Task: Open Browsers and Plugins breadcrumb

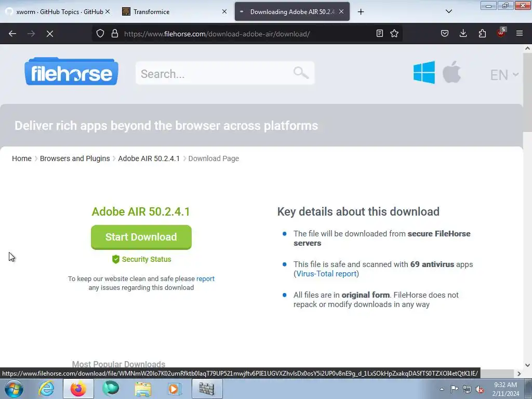Action: point(75,158)
